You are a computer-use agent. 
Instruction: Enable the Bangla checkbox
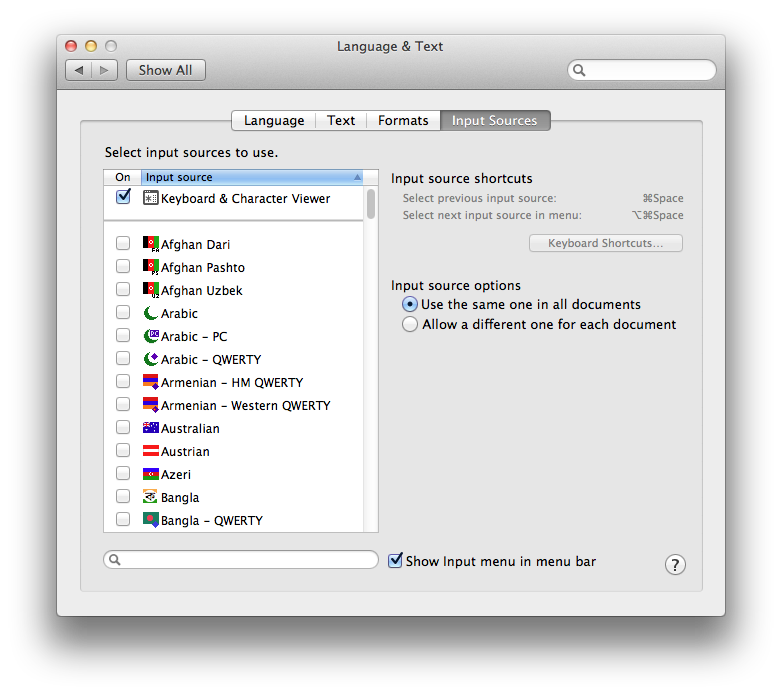(123, 496)
